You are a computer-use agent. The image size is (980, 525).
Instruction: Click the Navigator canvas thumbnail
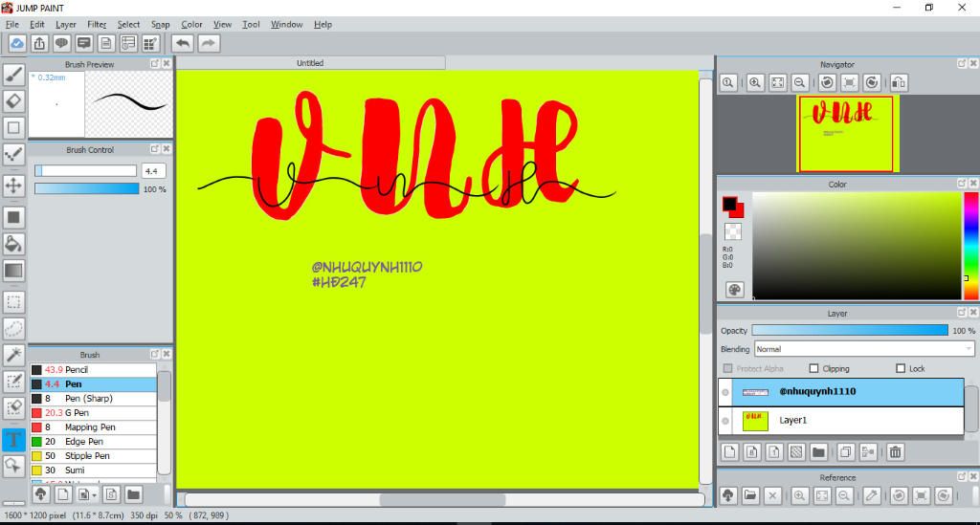pos(846,134)
